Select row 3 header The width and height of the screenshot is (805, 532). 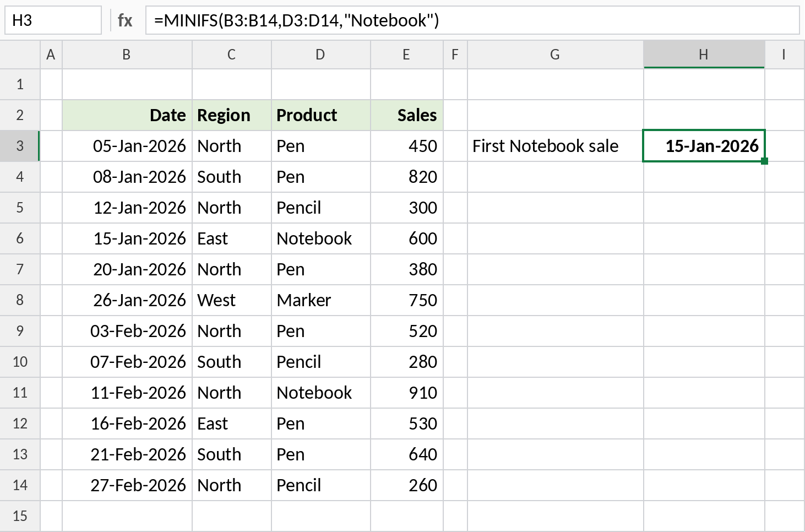click(20, 146)
